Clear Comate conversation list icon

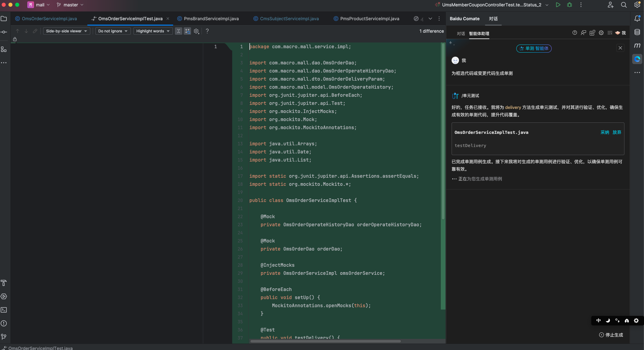(x=610, y=33)
